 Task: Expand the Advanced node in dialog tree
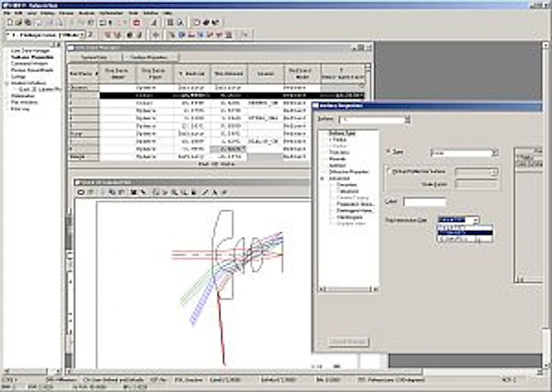click(x=322, y=179)
